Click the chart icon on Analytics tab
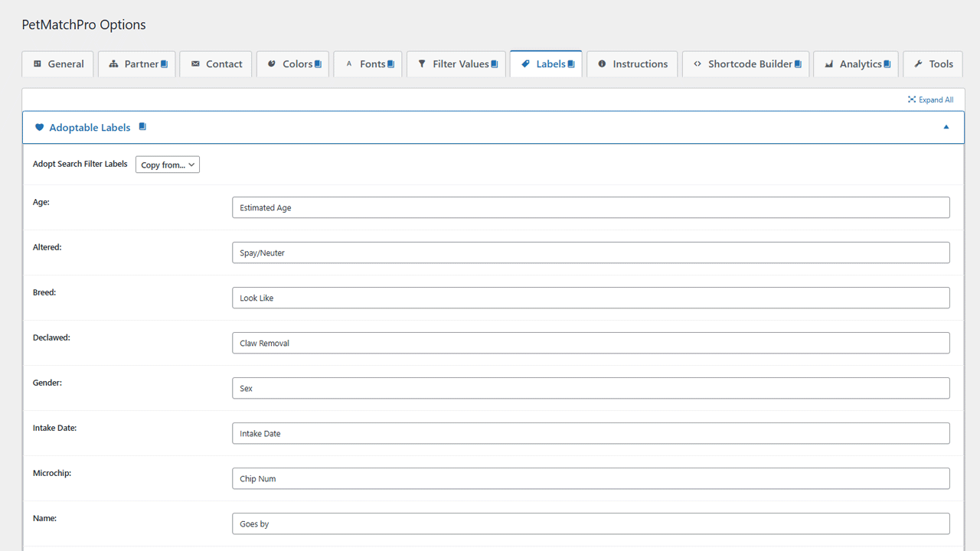 (x=829, y=64)
